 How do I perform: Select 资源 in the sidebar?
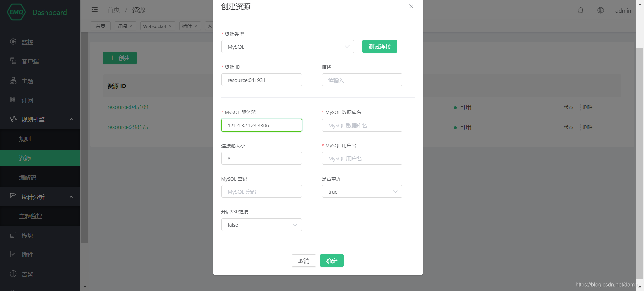click(40, 158)
